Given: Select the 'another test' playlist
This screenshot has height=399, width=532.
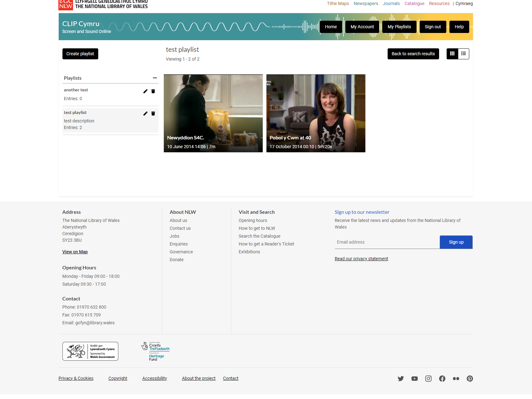Looking at the screenshot, I should (x=76, y=90).
